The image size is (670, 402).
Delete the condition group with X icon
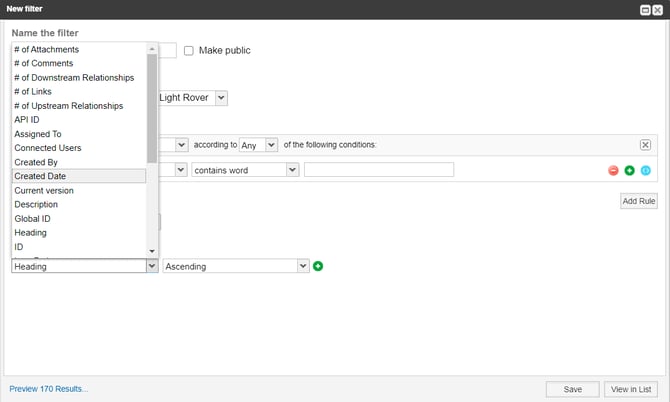point(645,145)
